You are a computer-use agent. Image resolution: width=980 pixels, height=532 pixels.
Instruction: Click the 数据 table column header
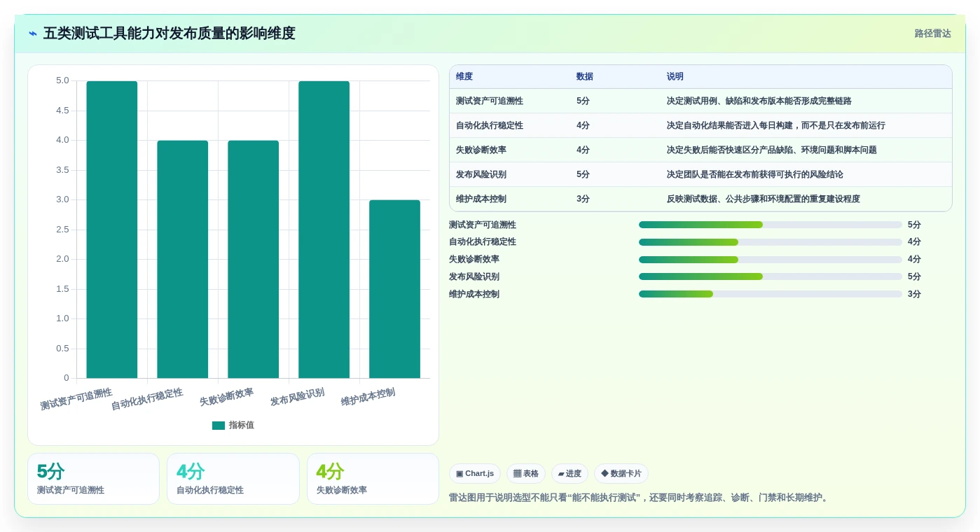click(x=585, y=77)
